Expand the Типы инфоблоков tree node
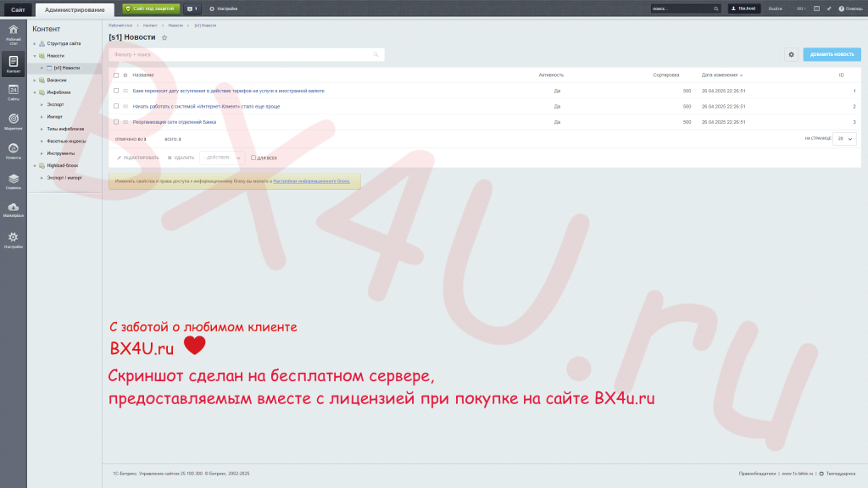868x488 pixels. coord(42,129)
